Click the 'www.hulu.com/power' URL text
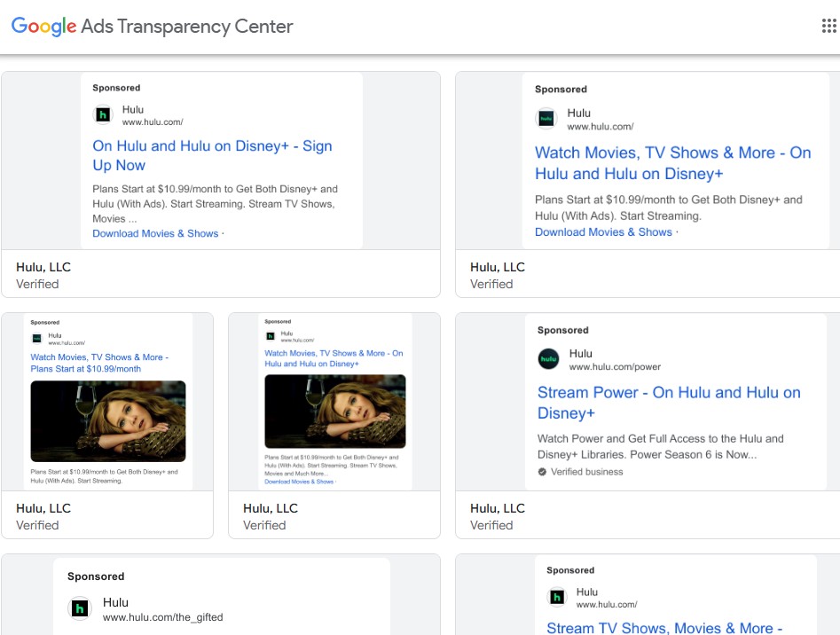 tap(615, 367)
